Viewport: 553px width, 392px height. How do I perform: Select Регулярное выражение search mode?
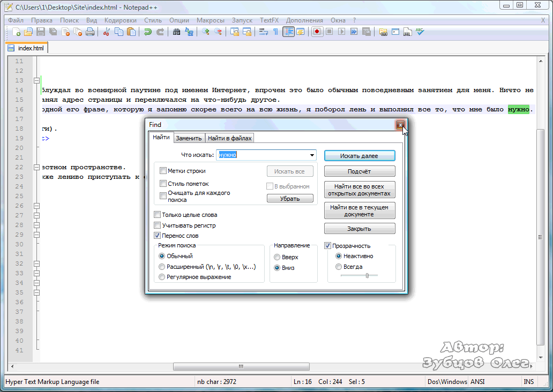point(162,277)
